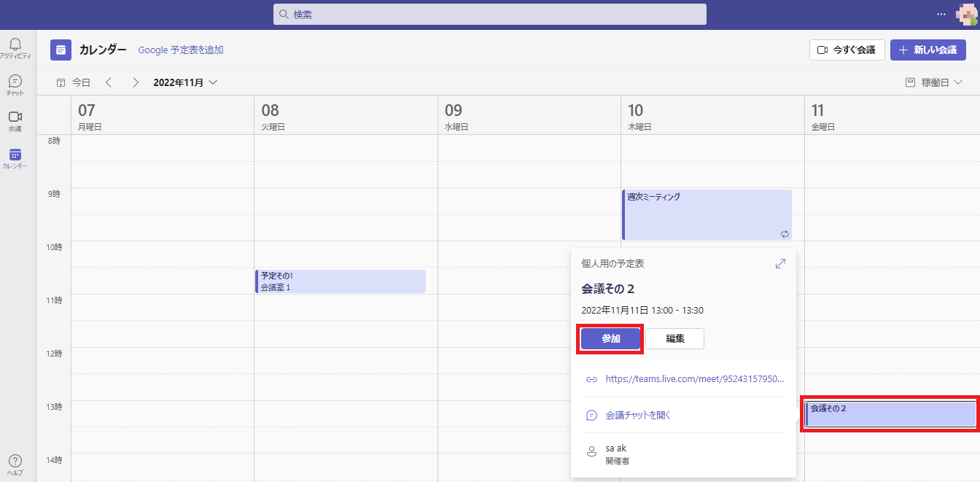The width and height of the screenshot is (980, 482).
Task: Click the 検索 search field
Action: [489, 15]
